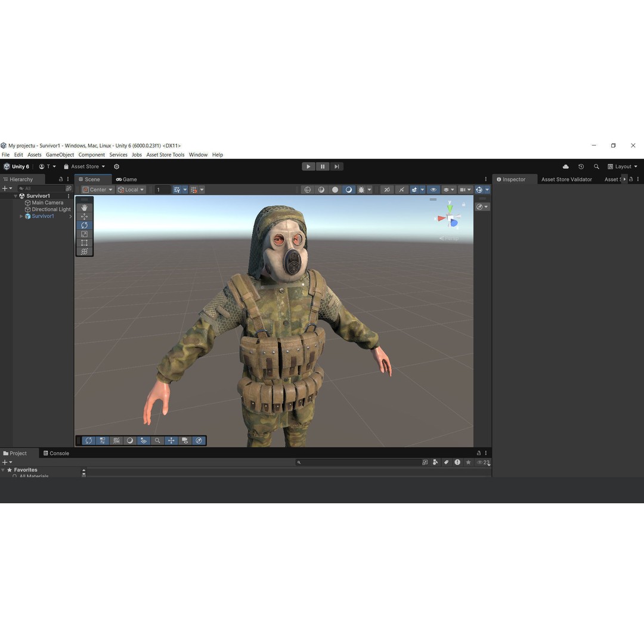This screenshot has height=644, width=644.
Task: Open the Asset Store Tools menu
Action: [x=166, y=155]
